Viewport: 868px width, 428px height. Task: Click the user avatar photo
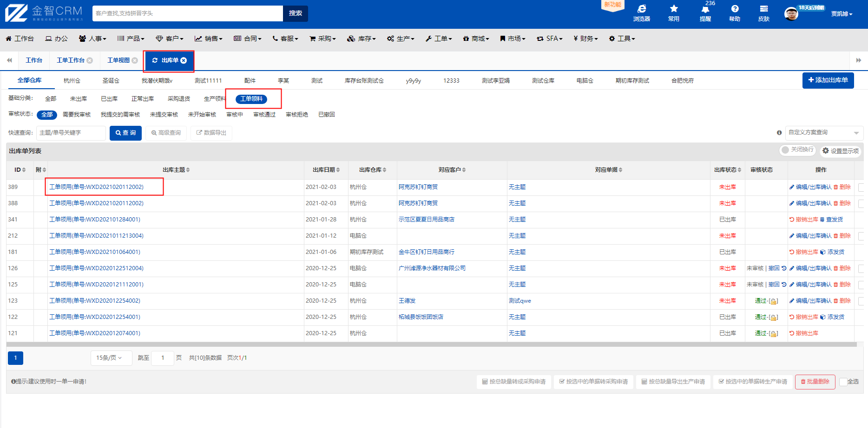click(791, 13)
